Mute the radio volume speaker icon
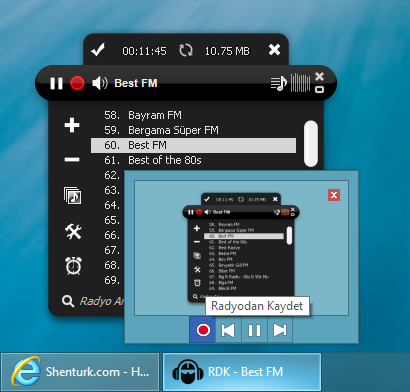 [x=100, y=83]
